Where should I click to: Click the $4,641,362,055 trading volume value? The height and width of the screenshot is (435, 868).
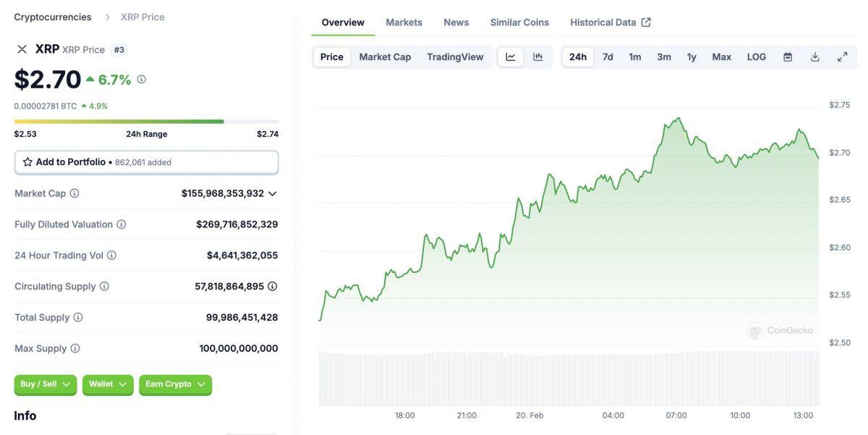[x=242, y=255]
